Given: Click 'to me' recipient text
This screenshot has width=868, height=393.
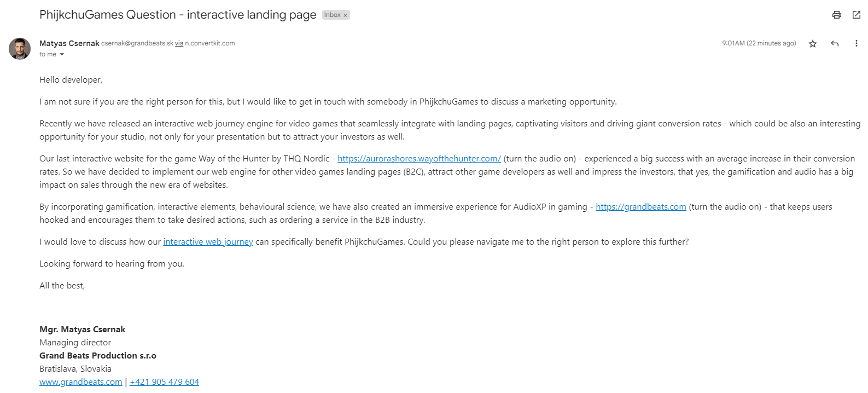Looking at the screenshot, I should pos(48,54).
